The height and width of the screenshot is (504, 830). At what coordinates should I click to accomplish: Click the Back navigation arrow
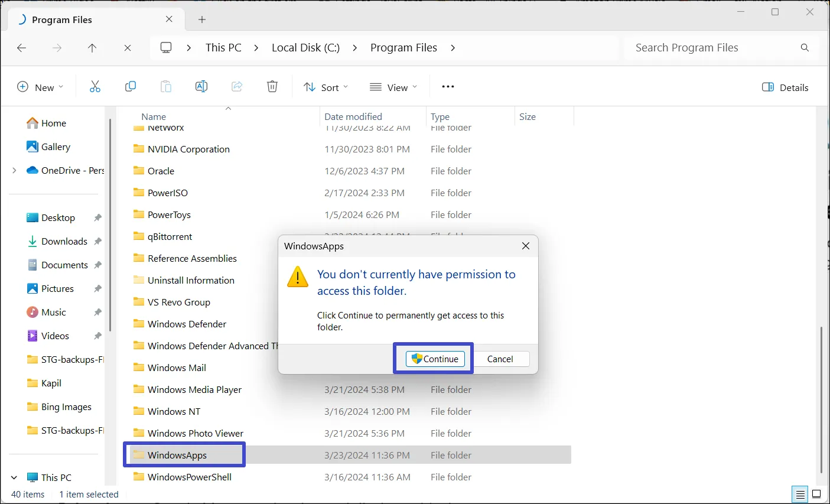coord(22,47)
